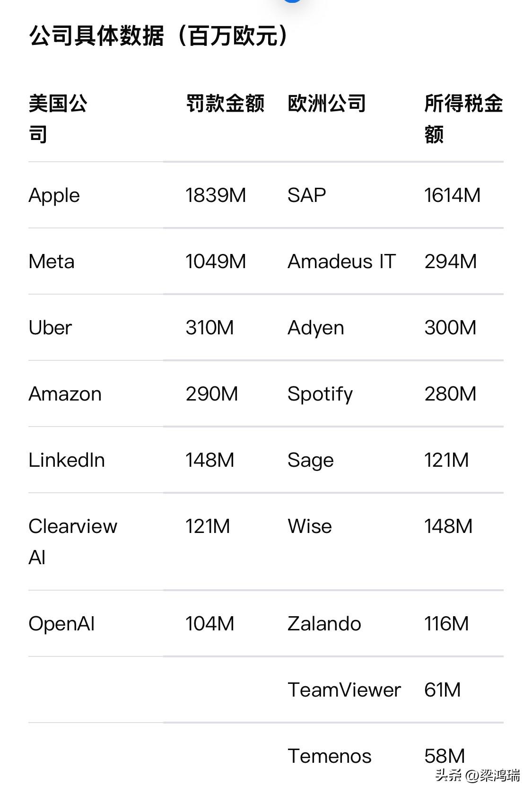Image resolution: width=532 pixels, height=794 pixels.
Task: Select the Apple company cell
Action: [x=54, y=195]
